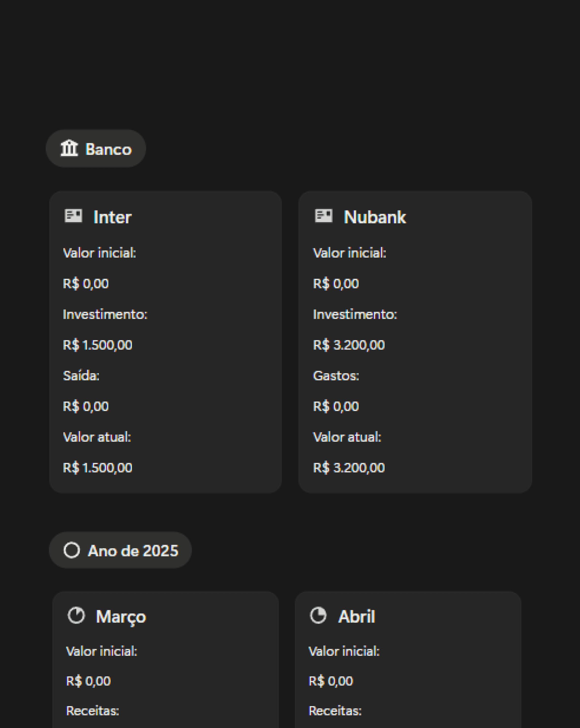Click the card icon next to Nubank
Screen dimensions: 580x728
coord(323,216)
